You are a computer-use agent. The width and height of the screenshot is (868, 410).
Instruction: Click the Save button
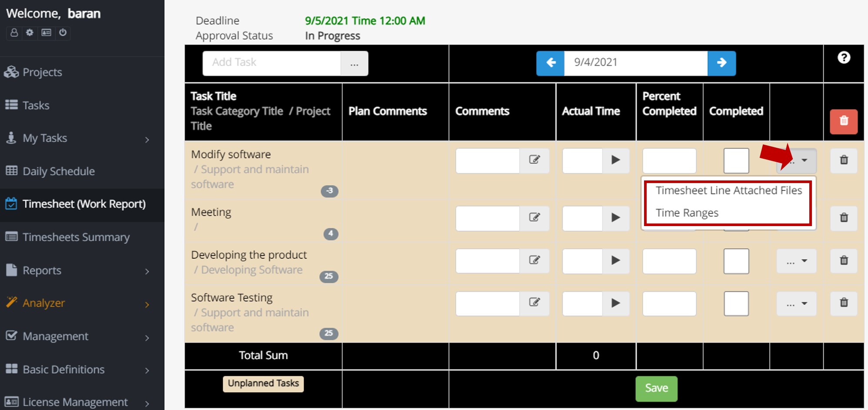[657, 388]
